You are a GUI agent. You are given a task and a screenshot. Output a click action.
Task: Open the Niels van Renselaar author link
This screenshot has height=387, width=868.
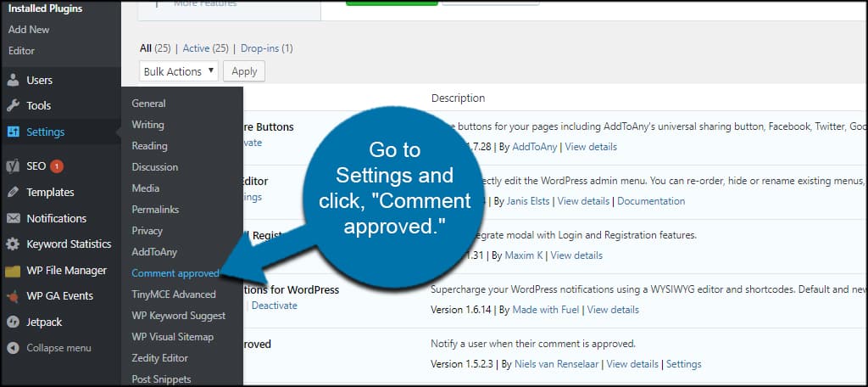[556, 364]
